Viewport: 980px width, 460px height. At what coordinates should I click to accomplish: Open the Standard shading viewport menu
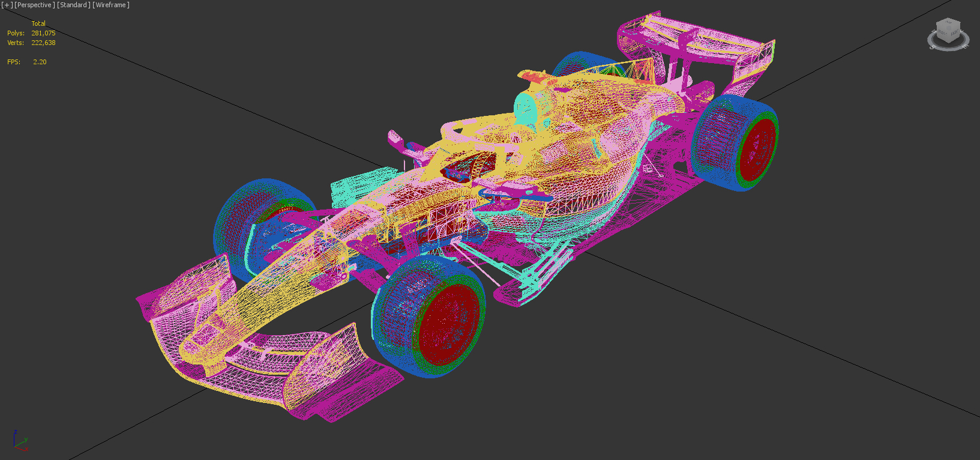click(74, 5)
